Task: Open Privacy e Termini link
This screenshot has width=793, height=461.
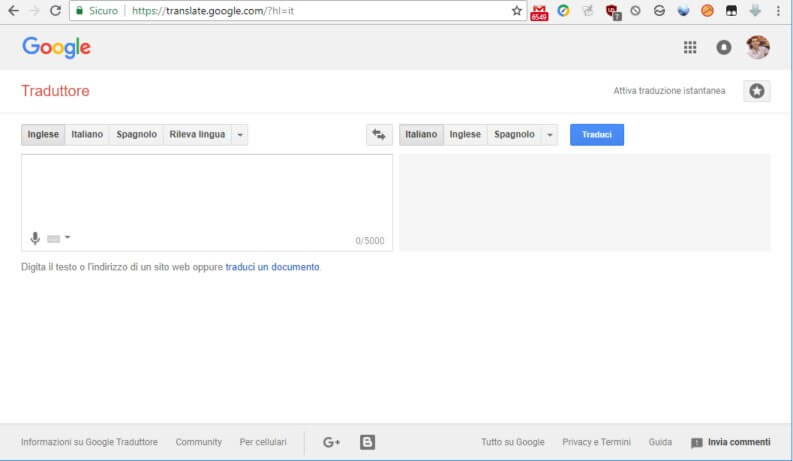Action: click(596, 442)
